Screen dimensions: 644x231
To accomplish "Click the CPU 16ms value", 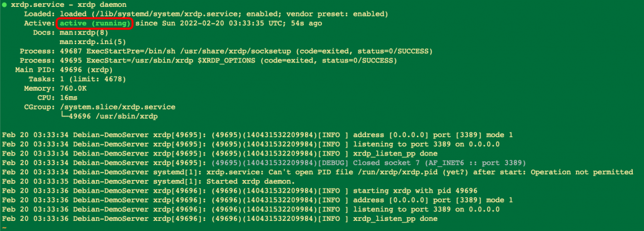I will 69,98.
